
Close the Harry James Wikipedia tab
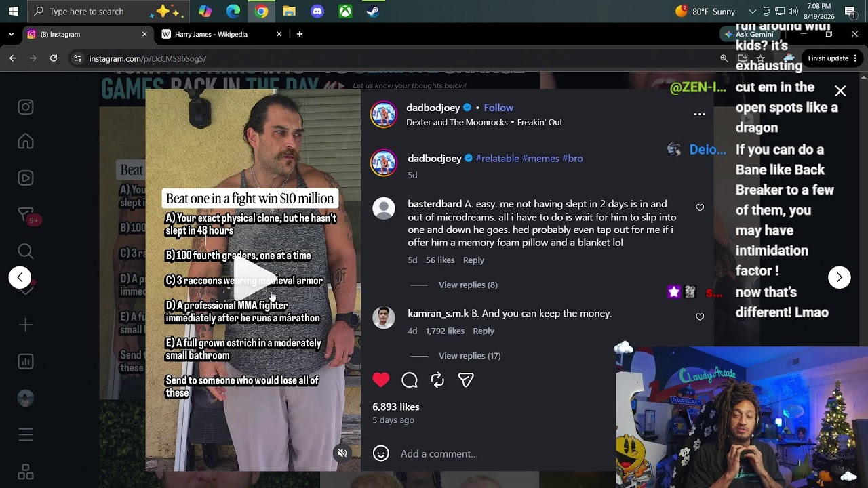[279, 34]
